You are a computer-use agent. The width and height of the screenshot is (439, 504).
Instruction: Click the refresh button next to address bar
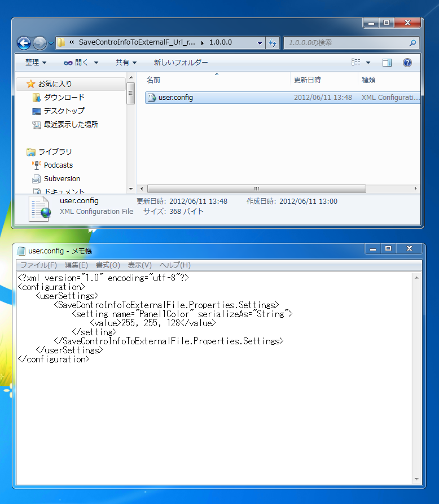click(x=273, y=43)
